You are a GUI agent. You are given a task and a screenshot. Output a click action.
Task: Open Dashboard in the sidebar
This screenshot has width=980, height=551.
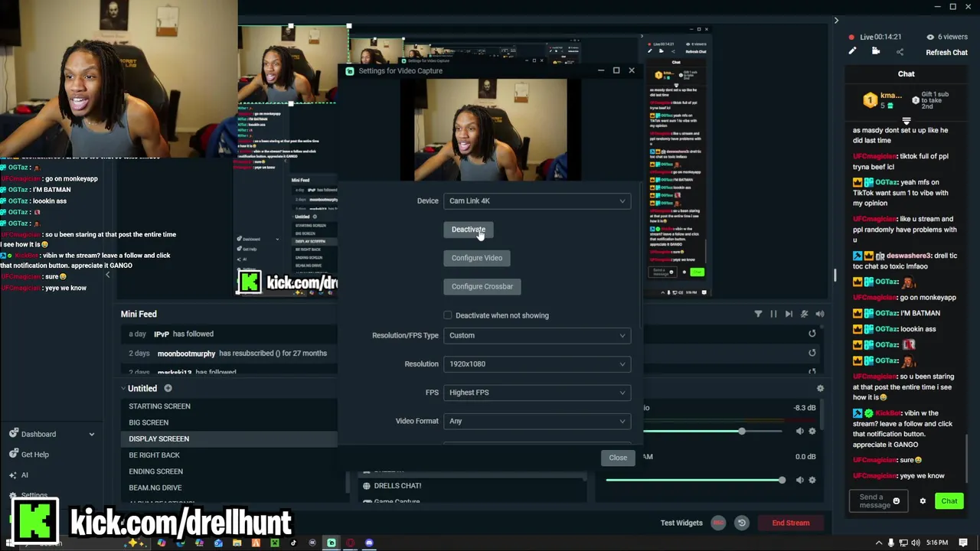[x=38, y=434]
